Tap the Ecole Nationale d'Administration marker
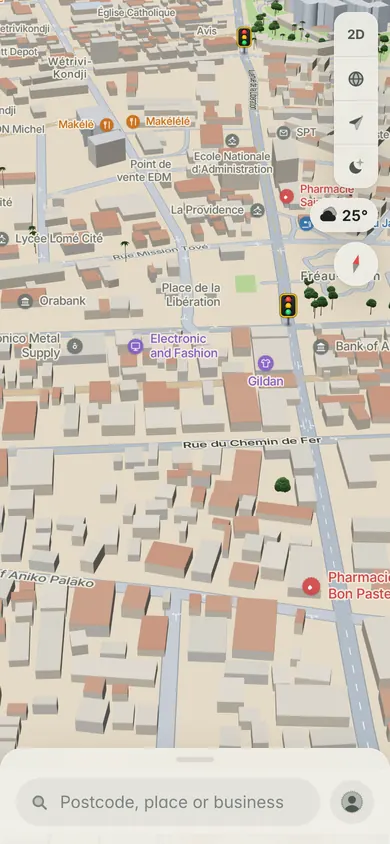Viewport: 390px width, 844px height. point(232,141)
